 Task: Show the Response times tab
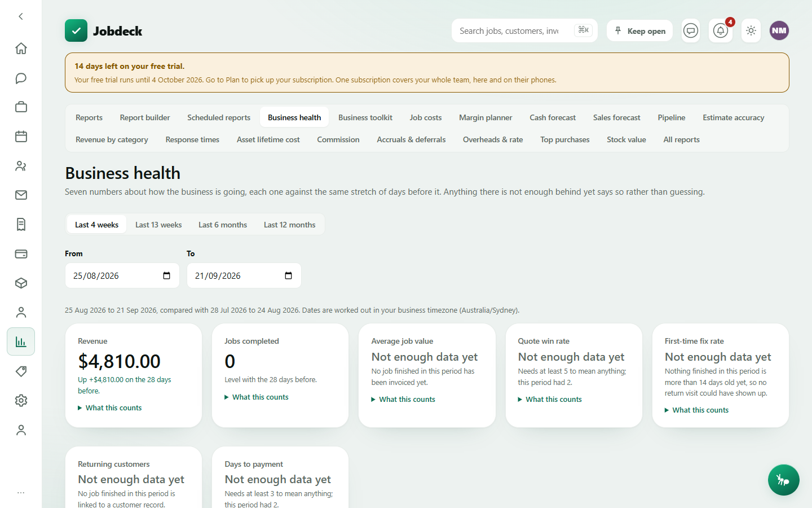pyautogui.click(x=192, y=139)
